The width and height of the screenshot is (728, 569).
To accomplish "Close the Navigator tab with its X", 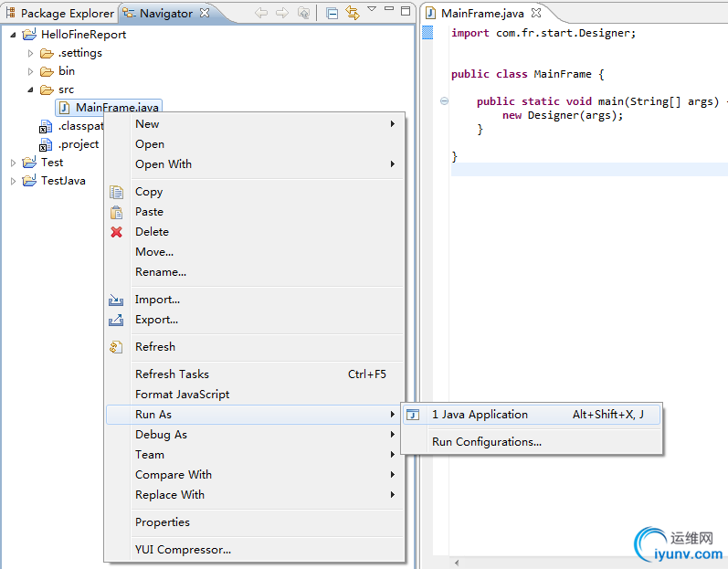I will (x=205, y=13).
